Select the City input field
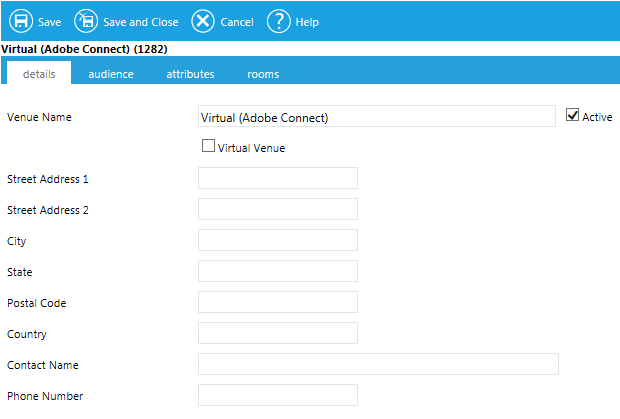The width and height of the screenshot is (620, 419). click(x=277, y=240)
